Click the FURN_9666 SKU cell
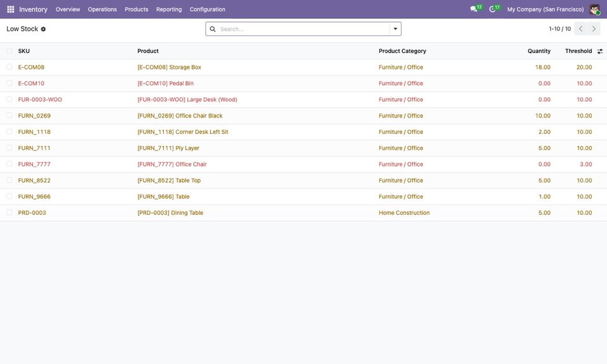Screen dimensions: 607x364 34,197
